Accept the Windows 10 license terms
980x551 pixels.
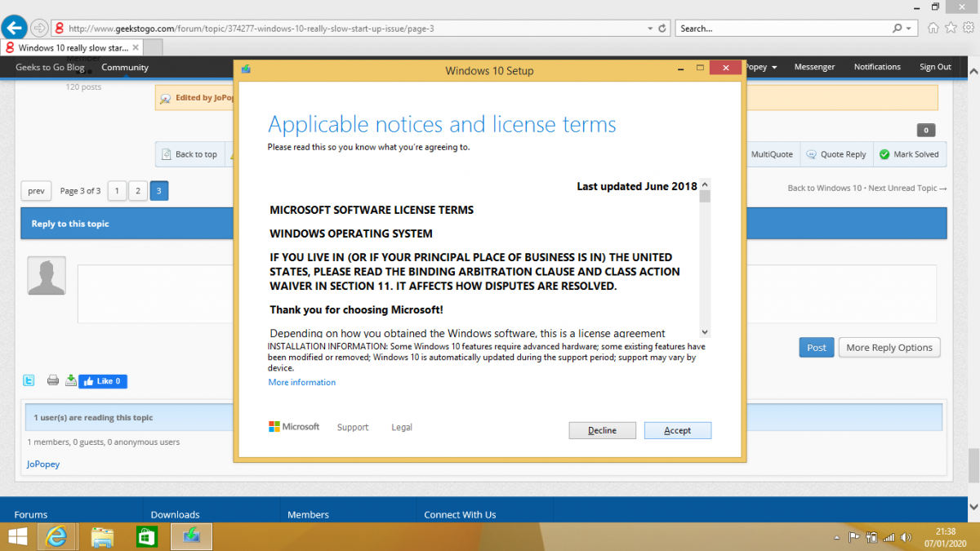pos(678,430)
